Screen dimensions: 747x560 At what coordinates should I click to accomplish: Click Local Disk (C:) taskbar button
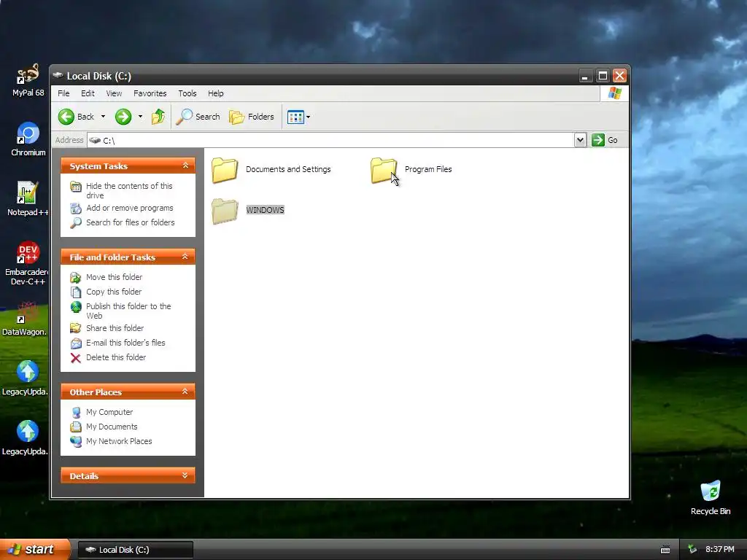[x=136, y=550]
